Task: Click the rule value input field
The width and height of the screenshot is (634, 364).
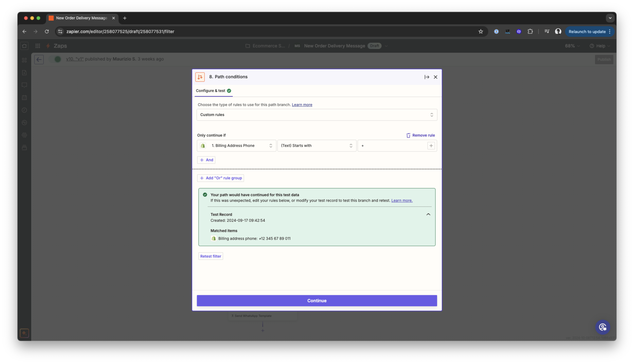Action: (393, 146)
